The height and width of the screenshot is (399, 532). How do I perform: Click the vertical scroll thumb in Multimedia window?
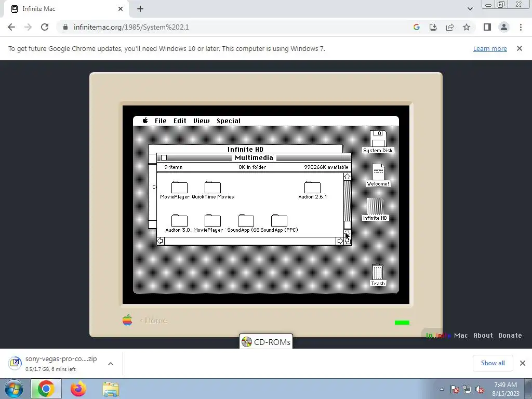(x=347, y=225)
